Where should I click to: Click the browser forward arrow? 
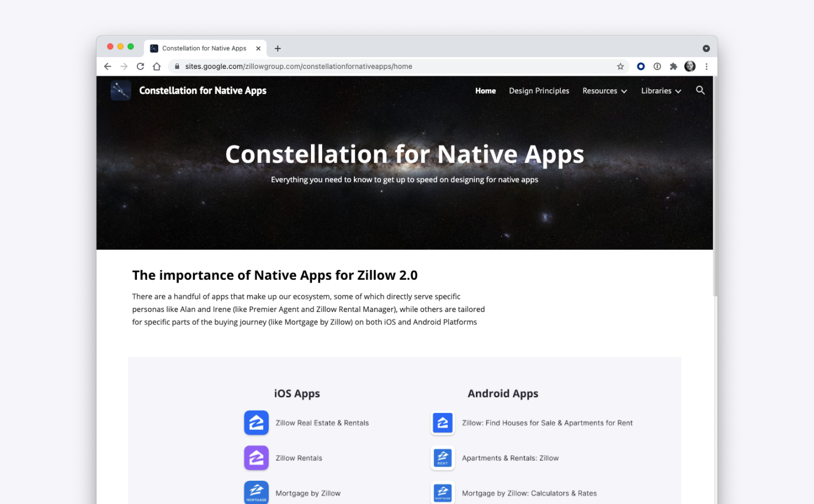(124, 67)
